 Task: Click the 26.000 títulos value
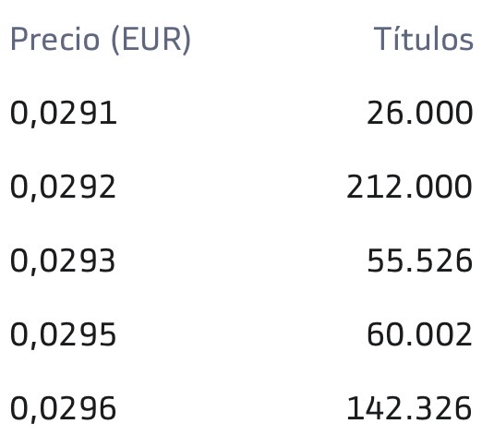tap(420, 113)
